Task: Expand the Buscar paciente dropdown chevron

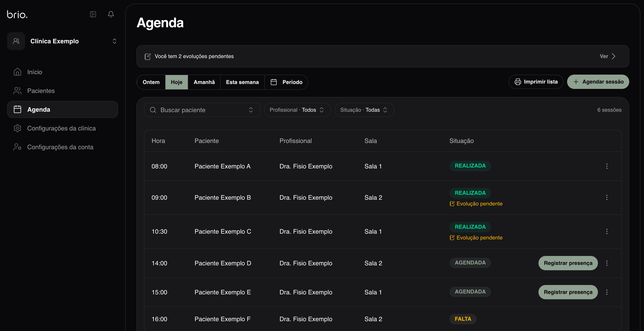Action: pos(251,110)
